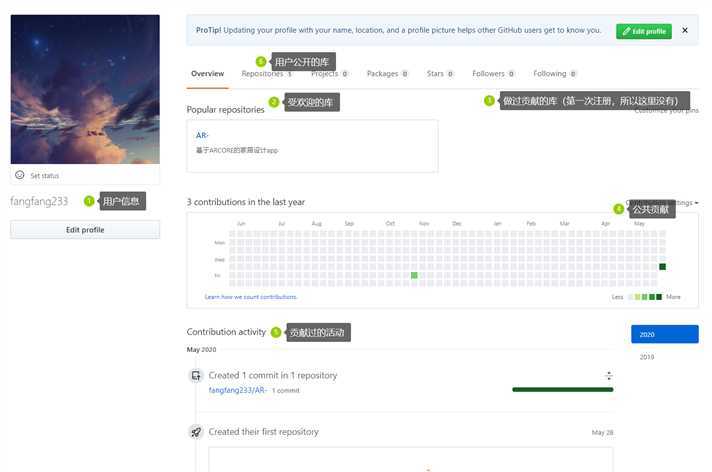This screenshot has width=712, height=472.
Task: View the Followers tab
Action: click(x=493, y=74)
